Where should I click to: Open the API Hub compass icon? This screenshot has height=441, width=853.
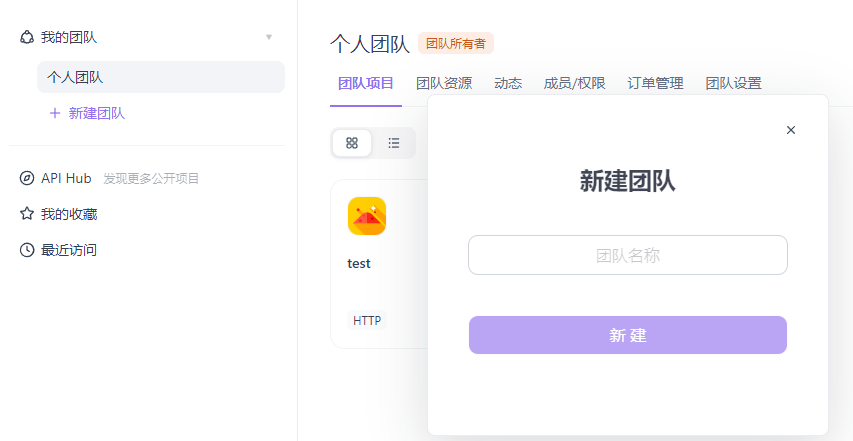(27, 178)
